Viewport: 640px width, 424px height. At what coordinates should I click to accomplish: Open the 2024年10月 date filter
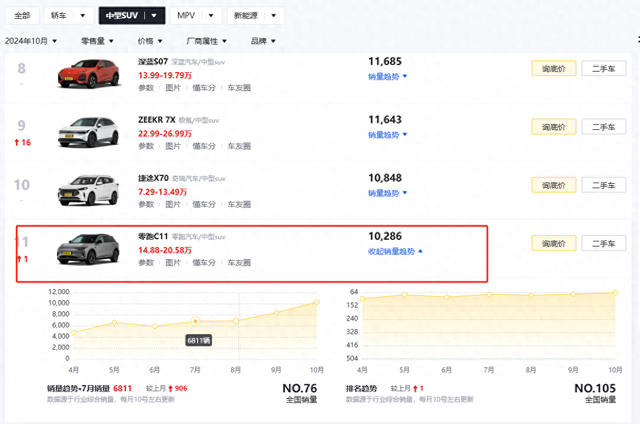[31, 41]
